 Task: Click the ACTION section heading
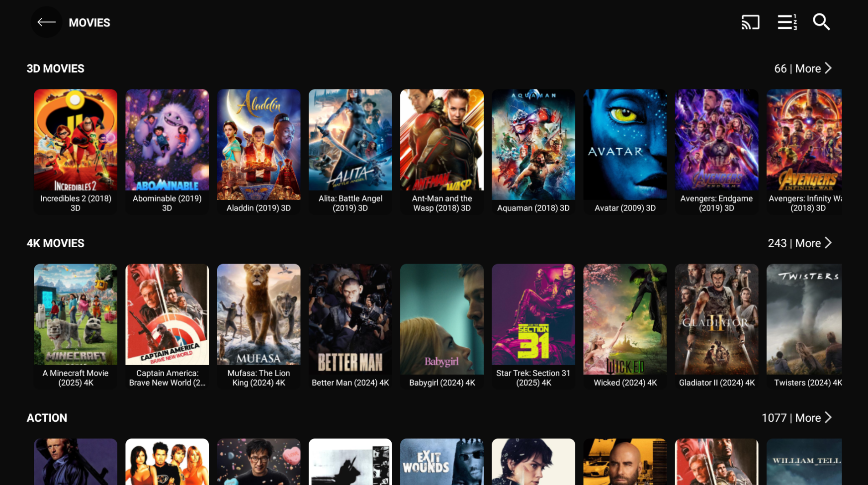pyautogui.click(x=47, y=418)
